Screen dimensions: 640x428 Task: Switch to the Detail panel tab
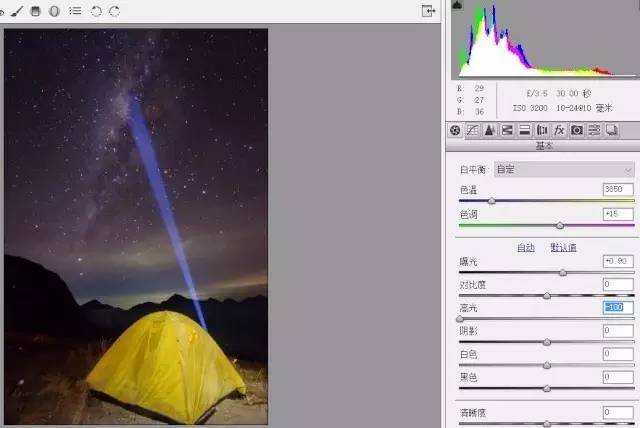click(x=490, y=130)
